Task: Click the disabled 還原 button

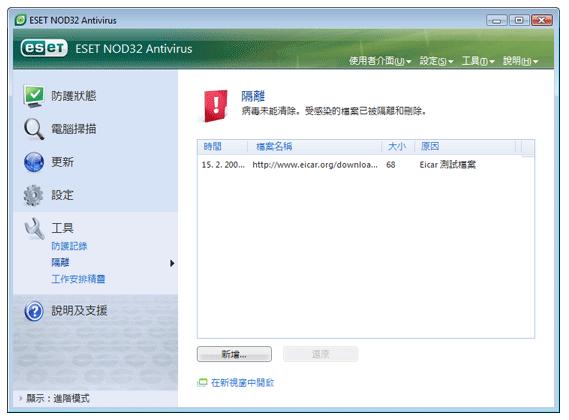Action: [320, 354]
